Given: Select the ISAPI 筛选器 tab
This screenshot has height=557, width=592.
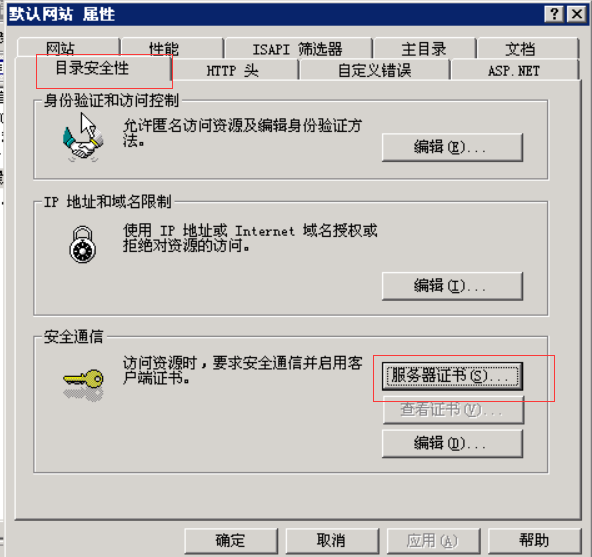Looking at the screenshot, I should pyautogui.click(x=298, y=49).
